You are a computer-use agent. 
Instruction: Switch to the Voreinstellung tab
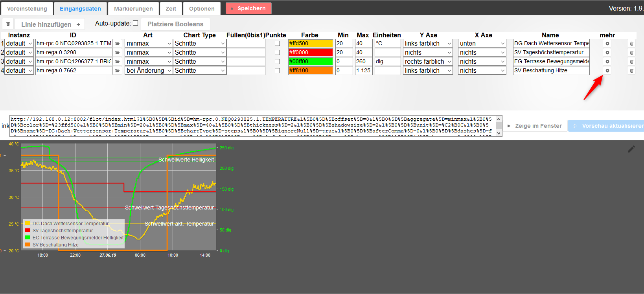point(27,9)
